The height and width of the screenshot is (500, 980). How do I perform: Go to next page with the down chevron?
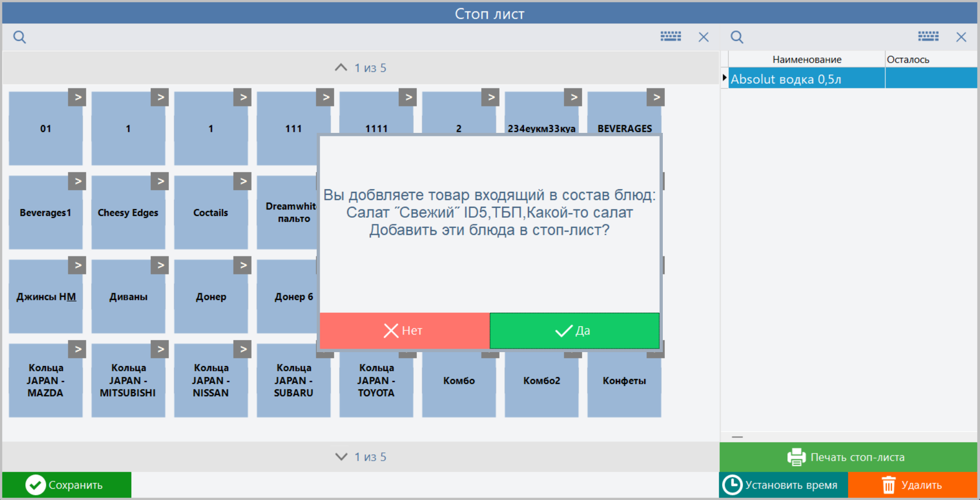click(340, 456)
